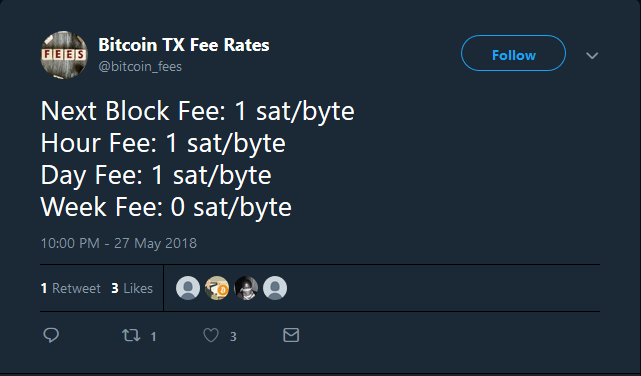The height and width of the screenshot is (376, 641).
Task: Click the reply speech bubble icon
Action: 51,335
